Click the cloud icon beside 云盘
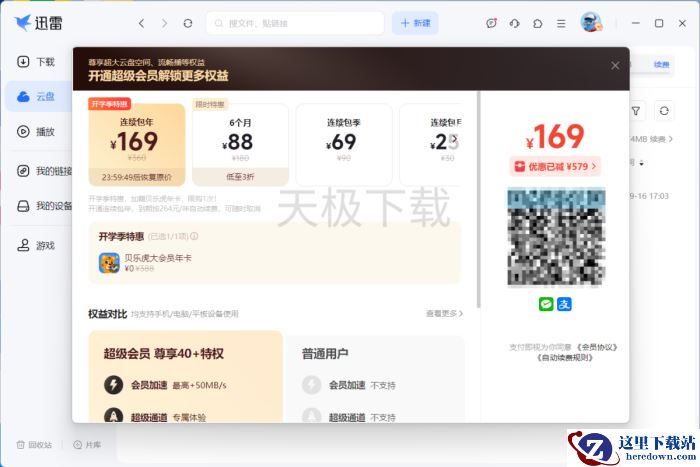 (23, 96)
